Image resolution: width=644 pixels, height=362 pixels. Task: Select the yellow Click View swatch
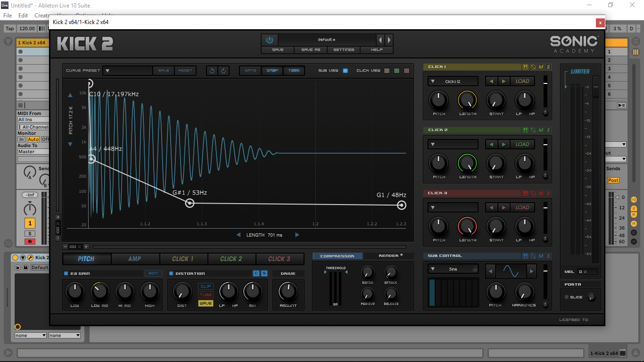pos(387,71)
